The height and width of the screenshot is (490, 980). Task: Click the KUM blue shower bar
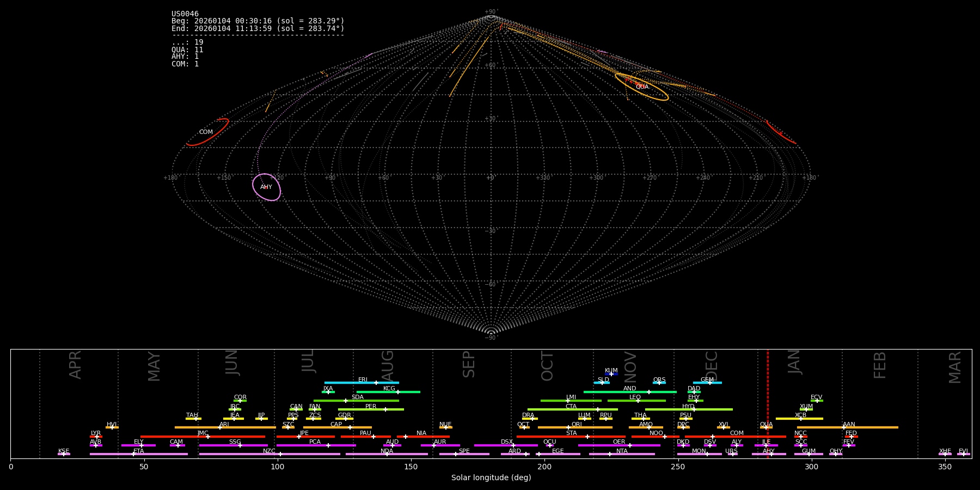611,374
